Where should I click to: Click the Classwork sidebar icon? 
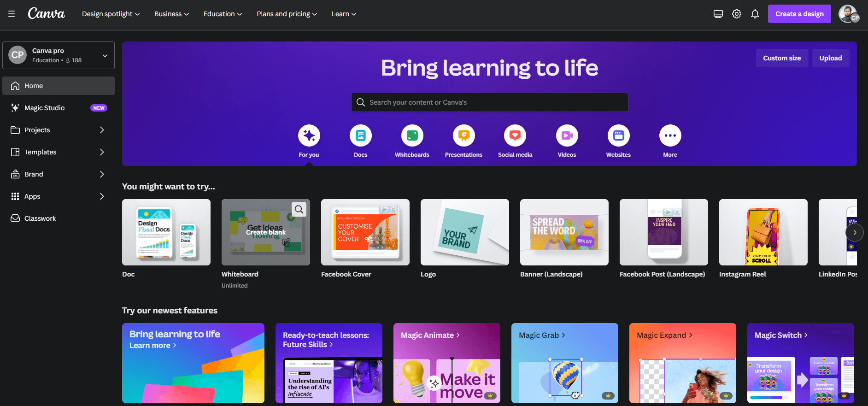15,218
